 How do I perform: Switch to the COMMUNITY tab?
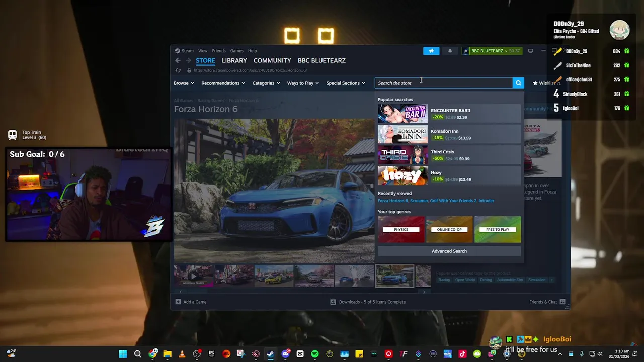272,60
